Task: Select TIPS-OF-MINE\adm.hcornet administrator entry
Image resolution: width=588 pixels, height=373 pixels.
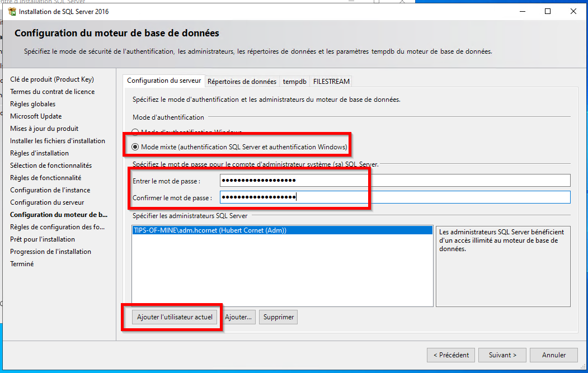Action: 282,230
